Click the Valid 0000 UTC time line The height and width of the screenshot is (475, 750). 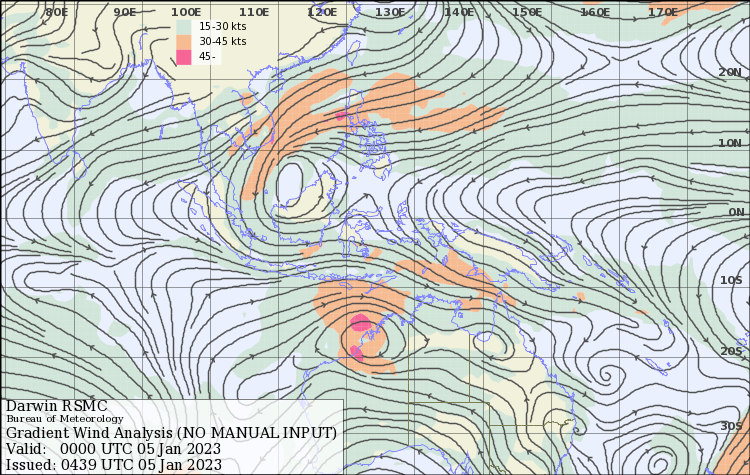(113, 449)
